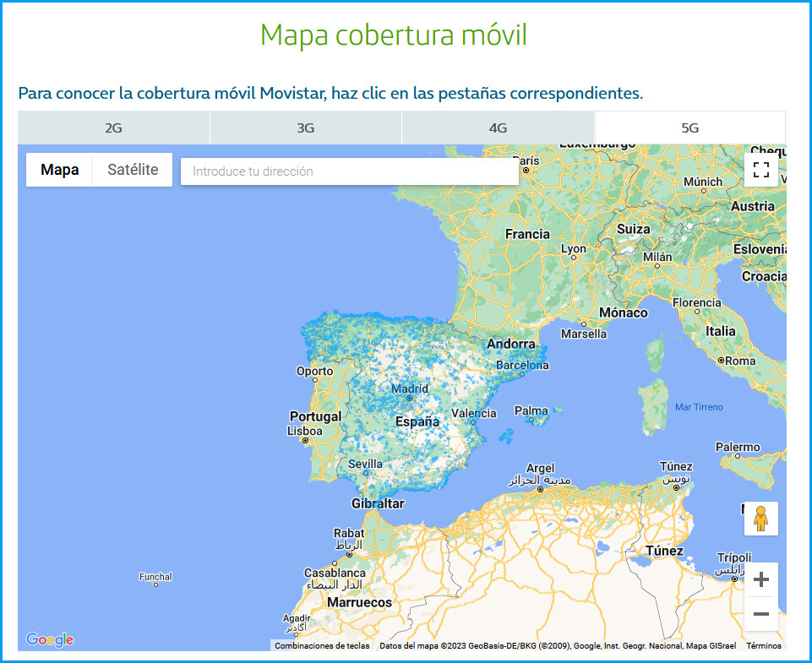
Task: Click the Barcelona city label
Action: pos(522,366)
